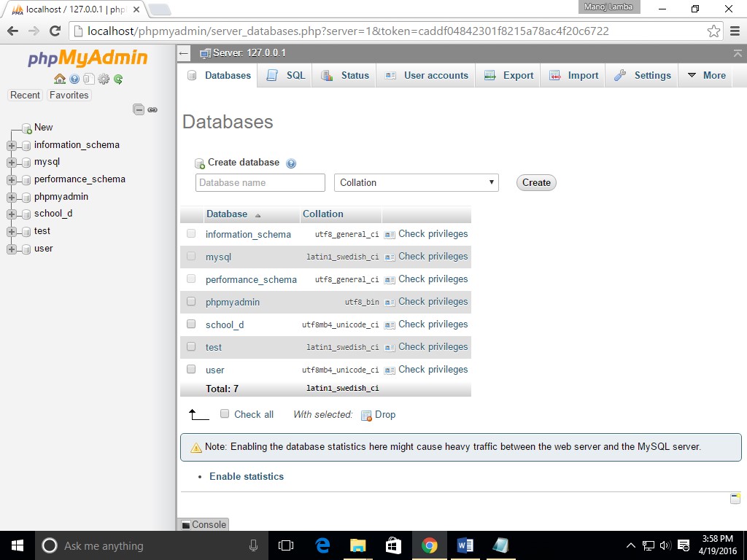Click privileges icon for test row

(x=390, y=348)
